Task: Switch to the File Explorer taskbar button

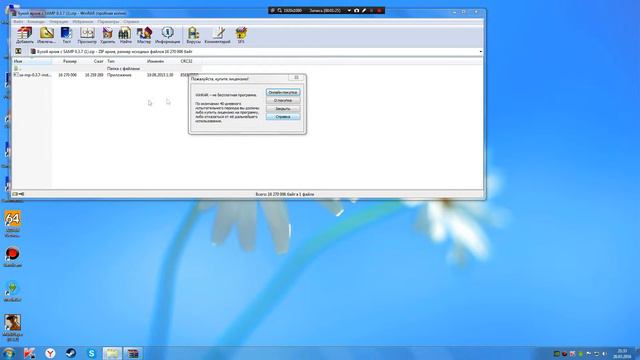Action: click(112, 353)
